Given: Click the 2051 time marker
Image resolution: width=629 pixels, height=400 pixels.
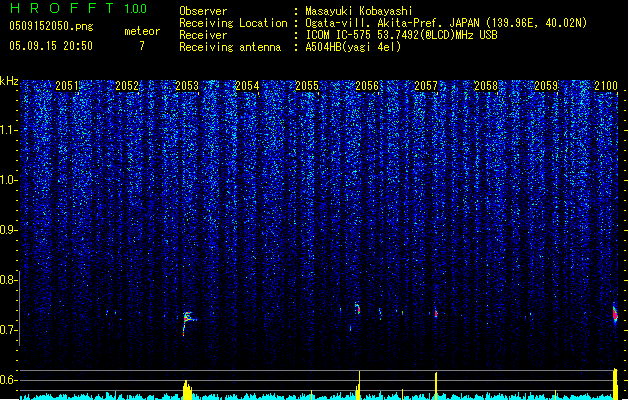Looking at the screenshot, I should pos(67,86).
